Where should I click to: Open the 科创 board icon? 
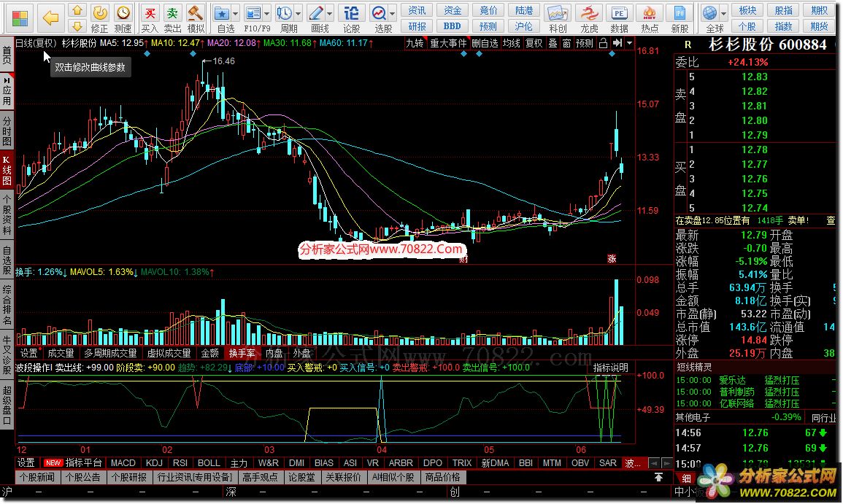558,18
